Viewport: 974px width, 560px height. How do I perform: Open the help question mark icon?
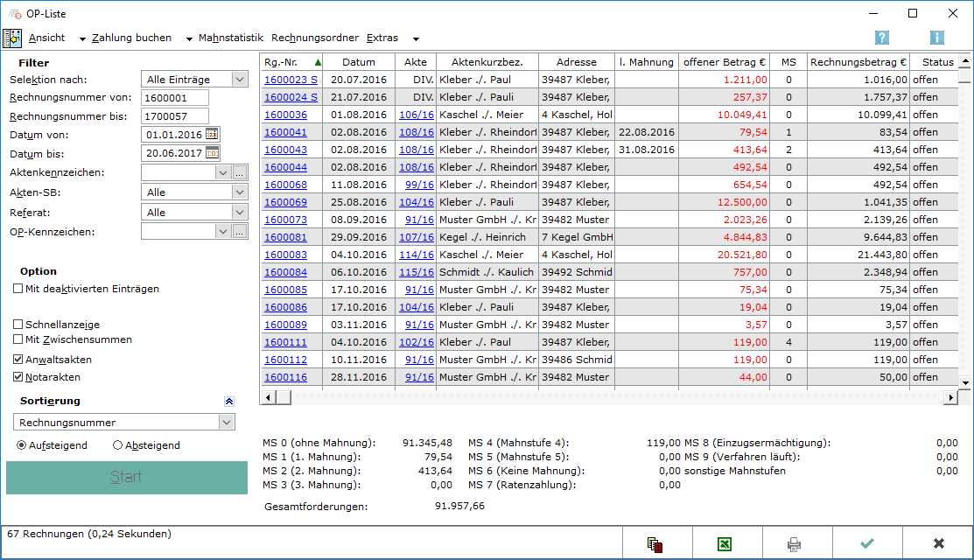pos(881,38)
